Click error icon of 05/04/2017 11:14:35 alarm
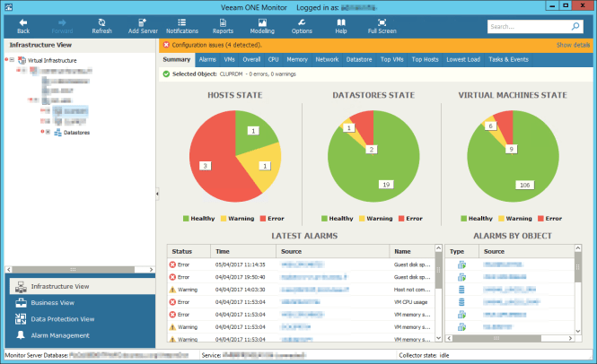This screenshot has height=364, width=597. point(172,264)
